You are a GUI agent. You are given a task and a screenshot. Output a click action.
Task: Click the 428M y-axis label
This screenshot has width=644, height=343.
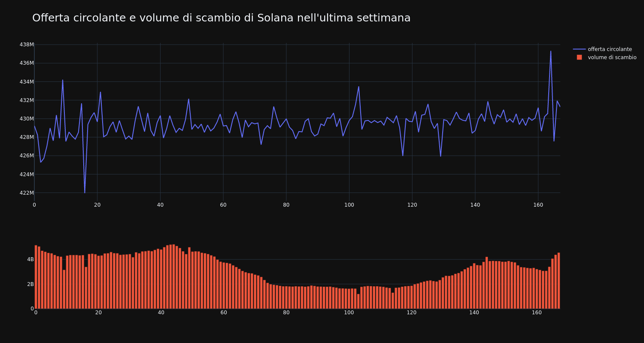(x=27, y=137)
